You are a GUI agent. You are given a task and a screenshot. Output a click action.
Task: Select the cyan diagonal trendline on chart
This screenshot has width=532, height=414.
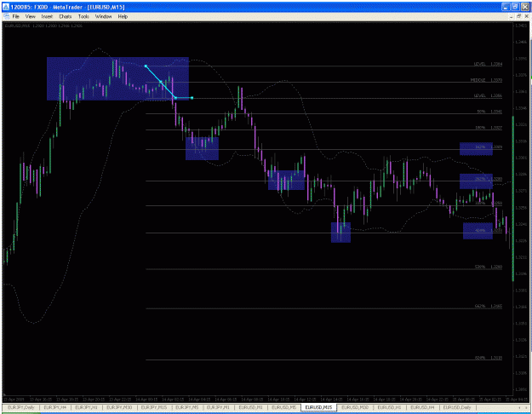pyautogui.click(x=160, y=82)
